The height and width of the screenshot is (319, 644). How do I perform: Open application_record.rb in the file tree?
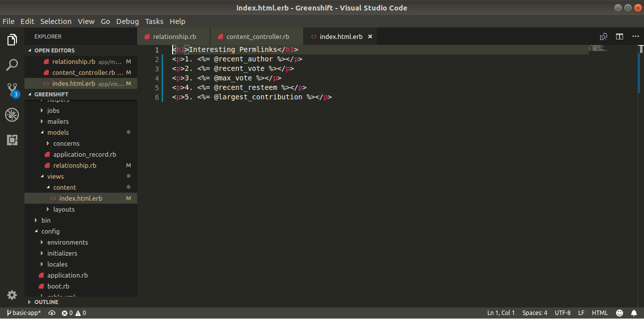[x=81, y=154]
